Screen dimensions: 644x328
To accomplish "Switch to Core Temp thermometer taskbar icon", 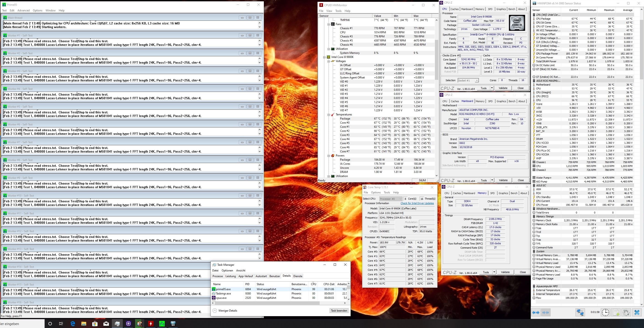I will (x=139, y=324).
